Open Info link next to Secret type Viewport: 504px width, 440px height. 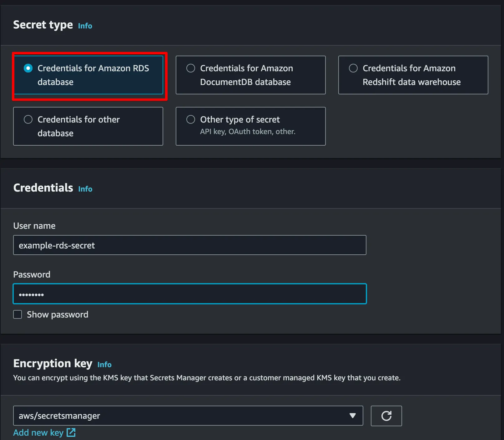pos(85,26)
